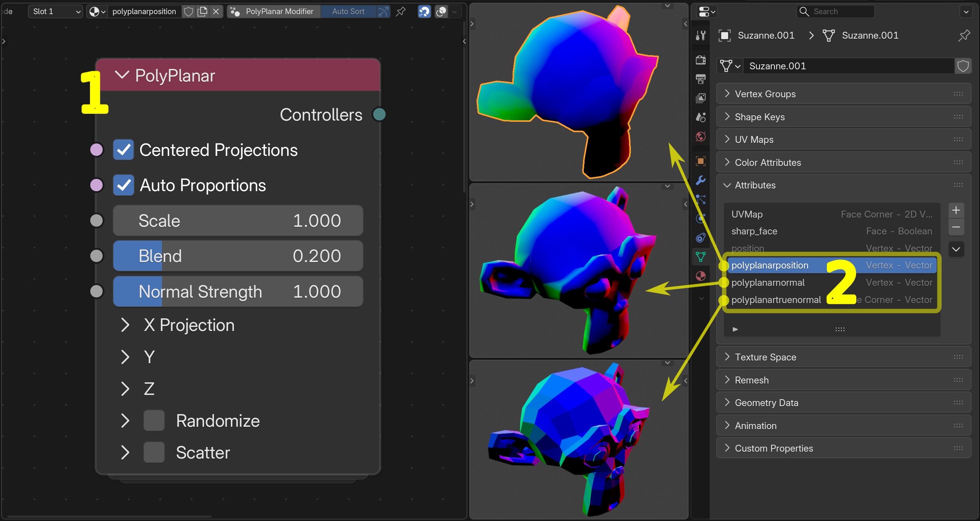Enable the Randomize checkbox
Screen dimensions: 980x521
(x=154, y=421)
